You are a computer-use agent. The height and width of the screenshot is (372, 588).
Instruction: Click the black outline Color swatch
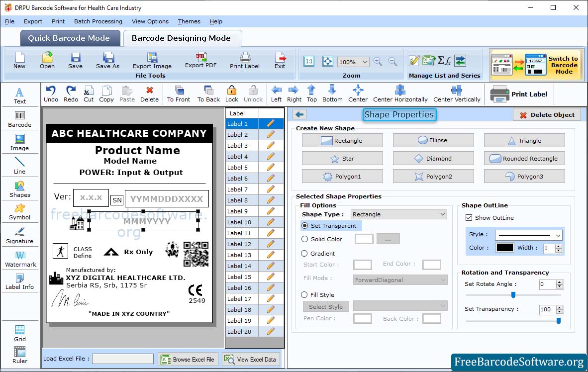click(504, 248)
